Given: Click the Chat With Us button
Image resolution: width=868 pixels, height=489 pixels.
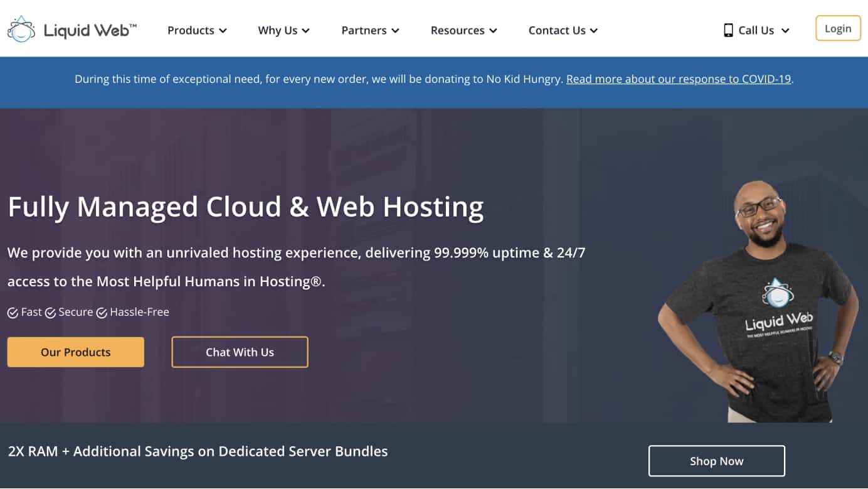Looking at the screenshot, I should click(x=240, y=352).
